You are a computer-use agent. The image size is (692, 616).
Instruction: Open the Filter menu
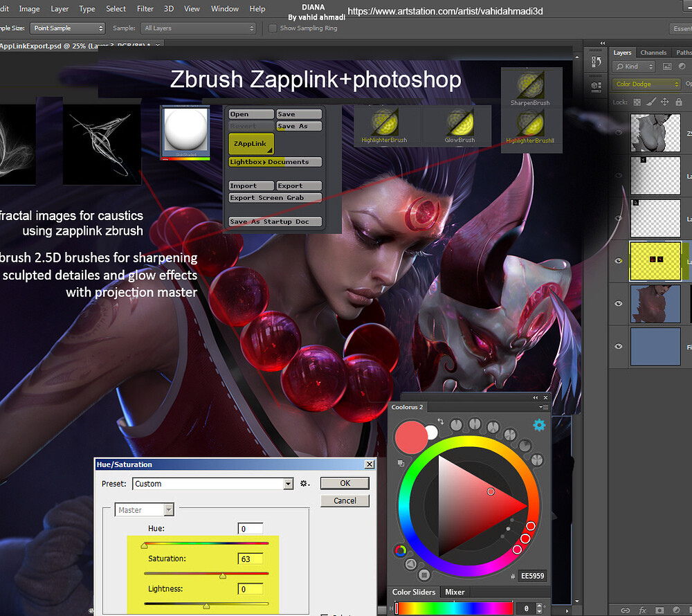coord(145,9)
